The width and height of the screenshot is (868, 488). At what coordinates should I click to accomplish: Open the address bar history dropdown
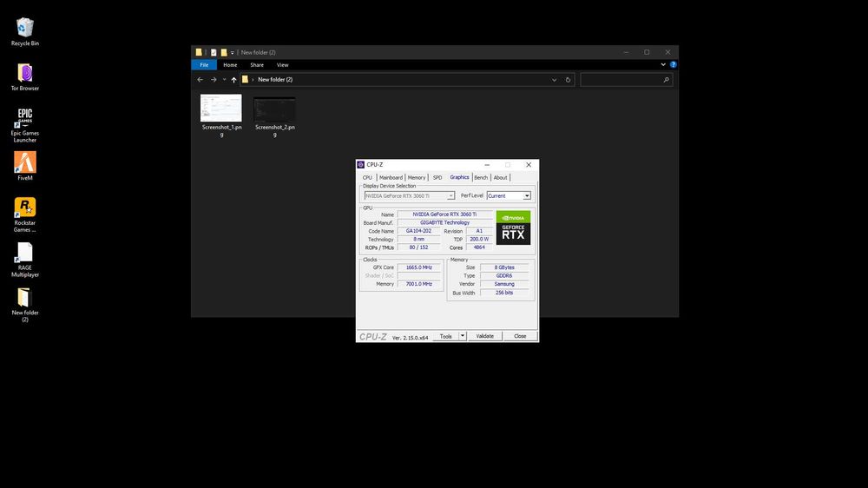tap(554, 80)
